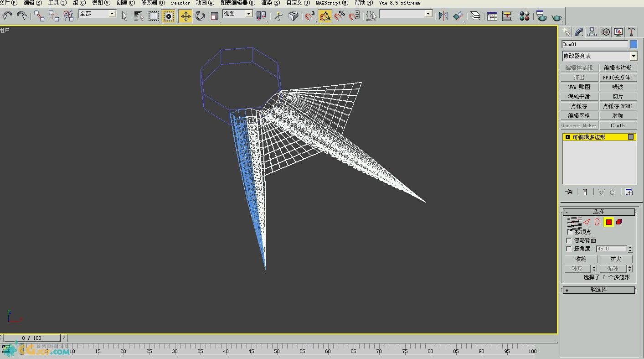Screen dimensions: 644x359
Task: Expand the 可编辑多边形 stack entry
Action: pyautogui.click(x=567, y=137)
